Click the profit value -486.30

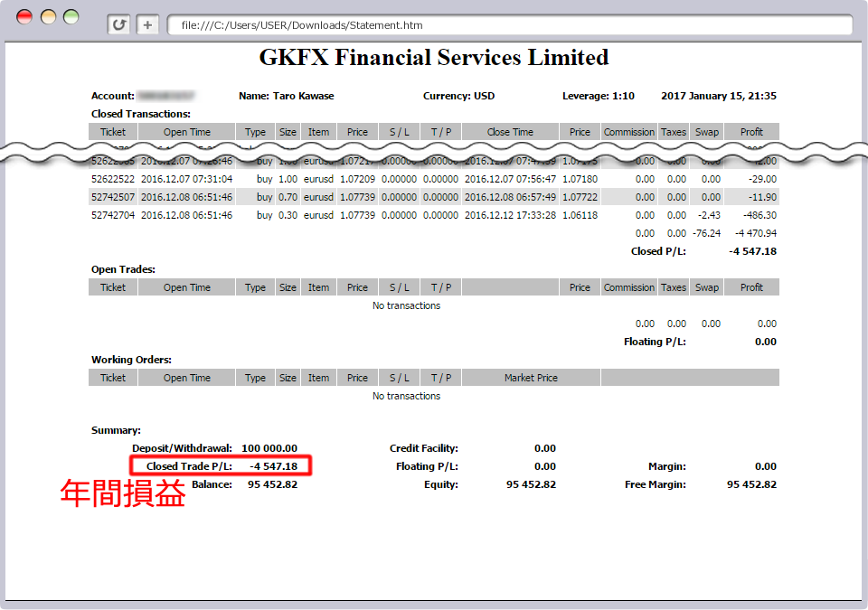tap(759, 215)
